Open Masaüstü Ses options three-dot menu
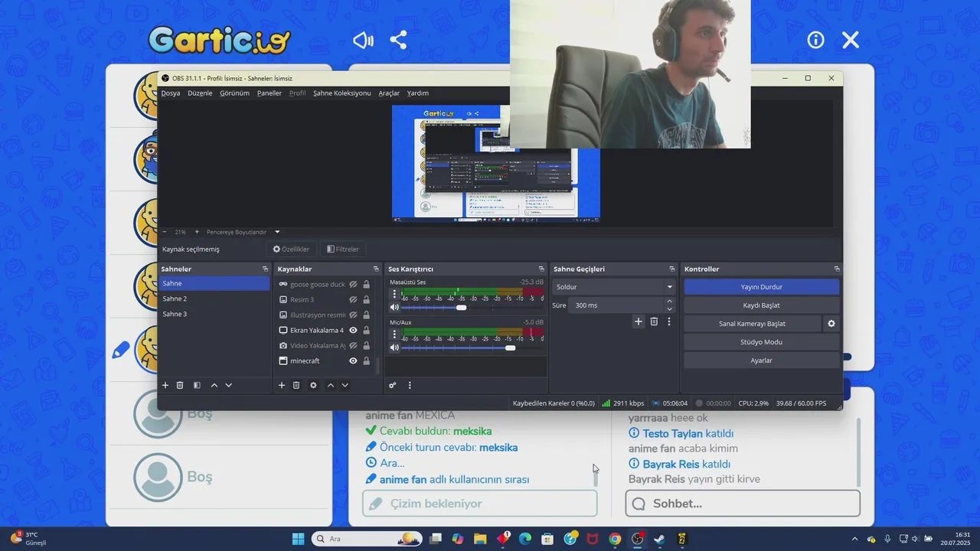Viewport: 980px width, 551px height. pos(394,293)
